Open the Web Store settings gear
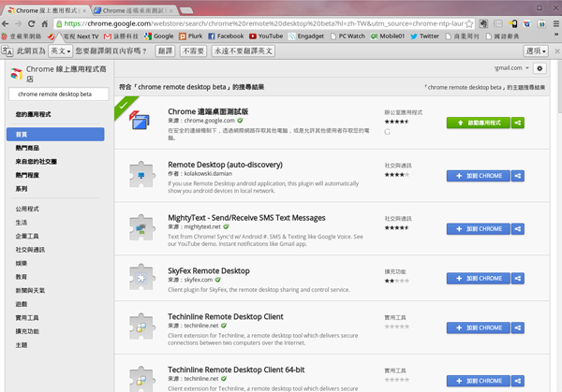Image resolution: width=562 pixels, height=392 pixels. point(540,68)
